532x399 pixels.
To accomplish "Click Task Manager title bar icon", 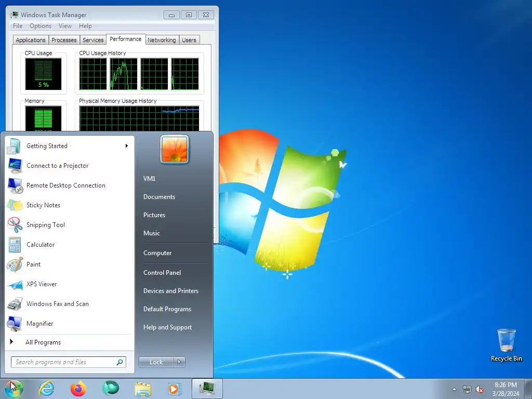I will pos(14,15).
